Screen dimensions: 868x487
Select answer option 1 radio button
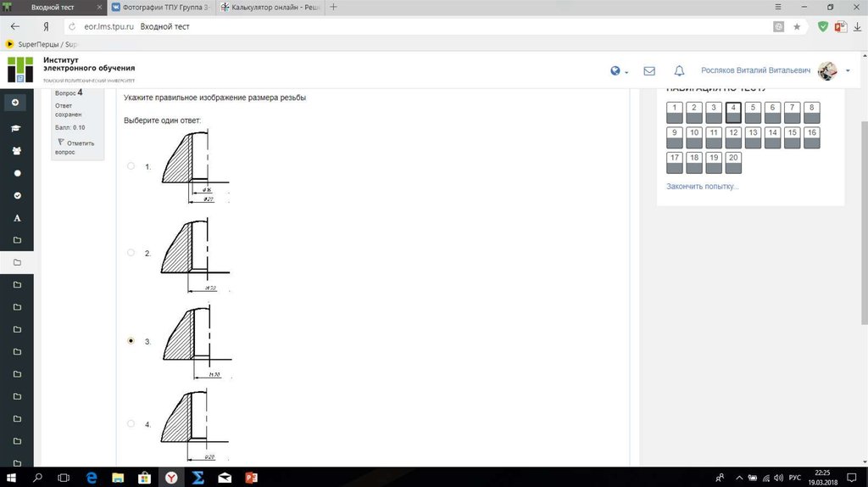pyautogui.click(x=131, y=166)
